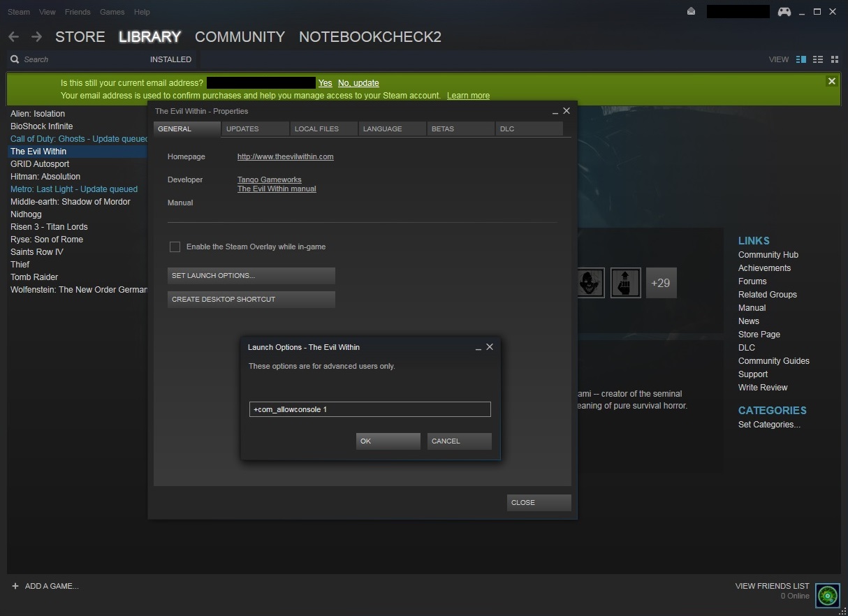Open the NOTEBOOKCHECK2 profile section
Screen dimensions: 848x616
click(x=370, y=36)
